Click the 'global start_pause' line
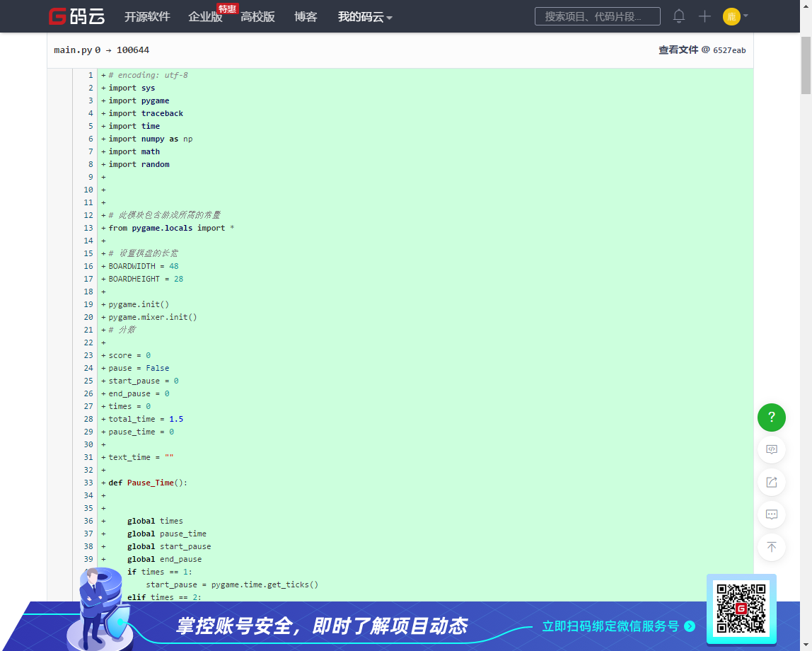The image size is (812, 651). [169, 546]
